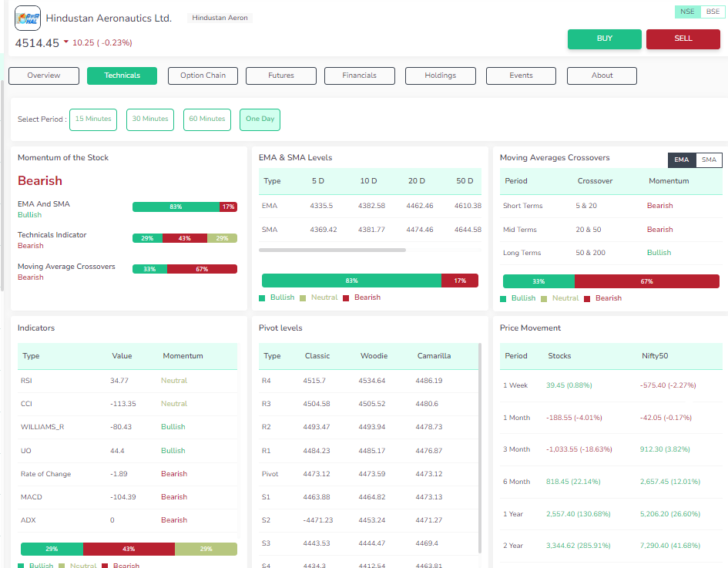The image size is (728, 568).
Task: Go to the Overview tab
Action: point(44,76)
